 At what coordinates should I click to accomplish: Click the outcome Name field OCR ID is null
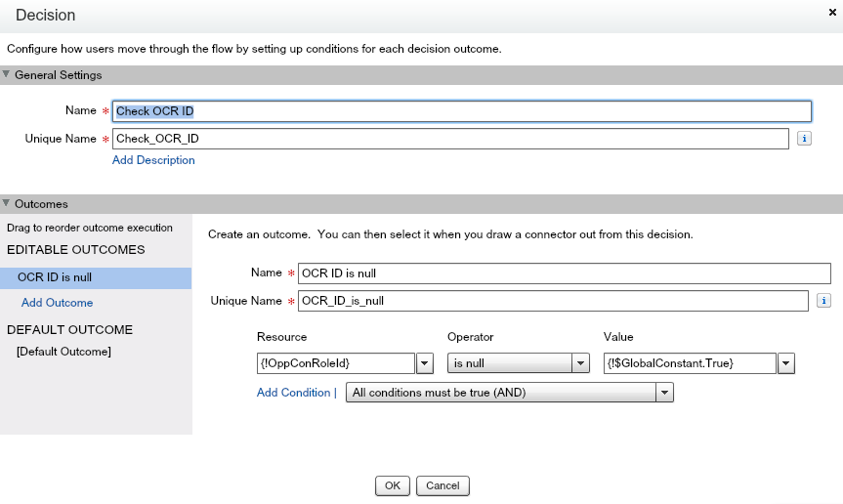tap(564, 273)
